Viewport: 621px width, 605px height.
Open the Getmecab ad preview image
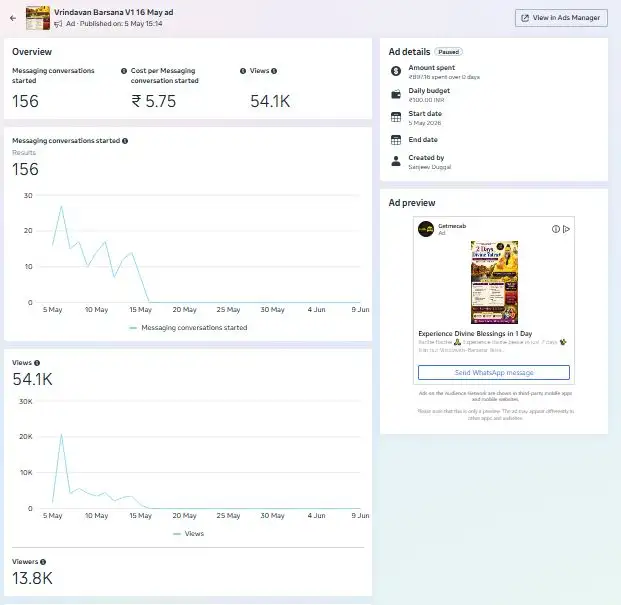(494, 282)
